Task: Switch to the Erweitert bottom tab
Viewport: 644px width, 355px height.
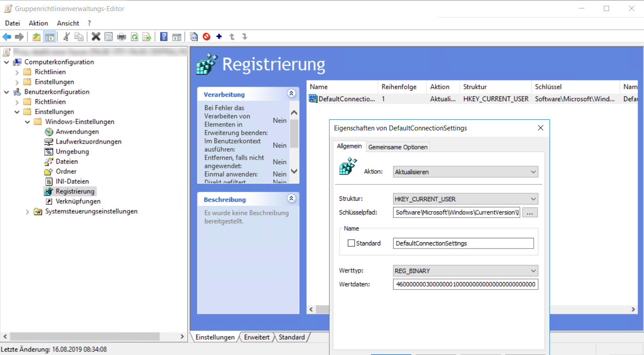Action: click(257, 337)
